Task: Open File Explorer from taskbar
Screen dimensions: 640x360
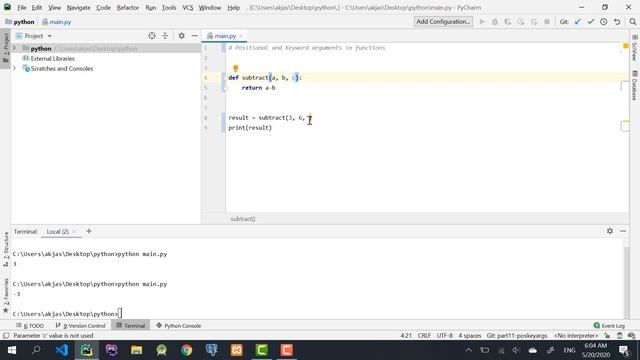Action: tap(136, 350)
